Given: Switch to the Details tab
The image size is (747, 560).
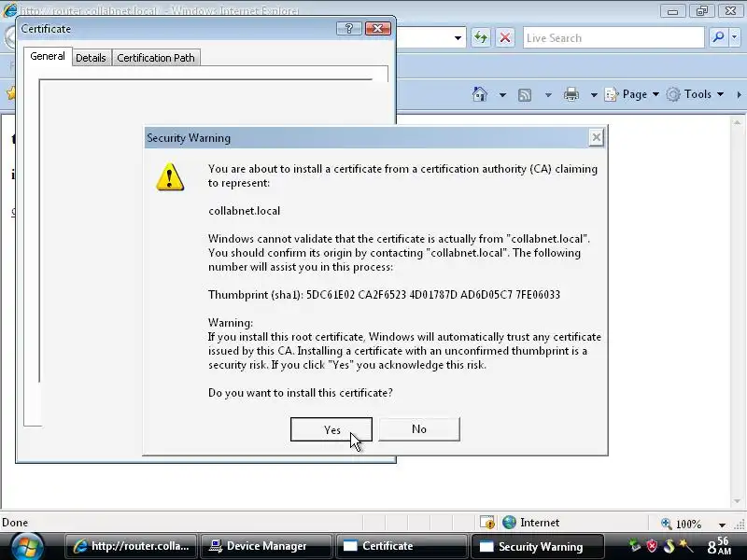Looking at the screenshot, I should 91,58.
